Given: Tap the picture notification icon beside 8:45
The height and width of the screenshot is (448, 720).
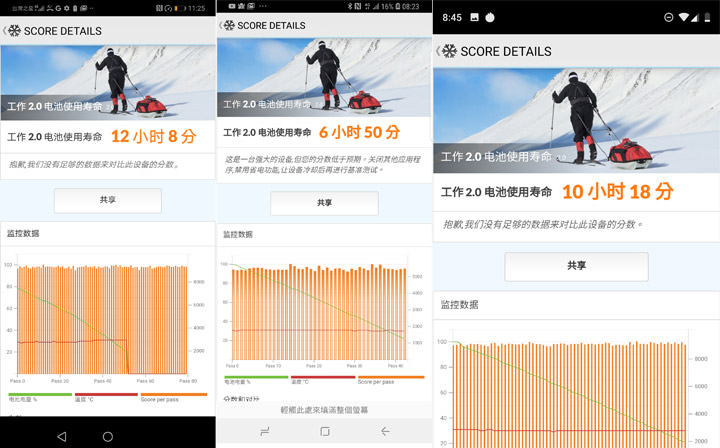Looking at the screenshot, I should [475, 17].
